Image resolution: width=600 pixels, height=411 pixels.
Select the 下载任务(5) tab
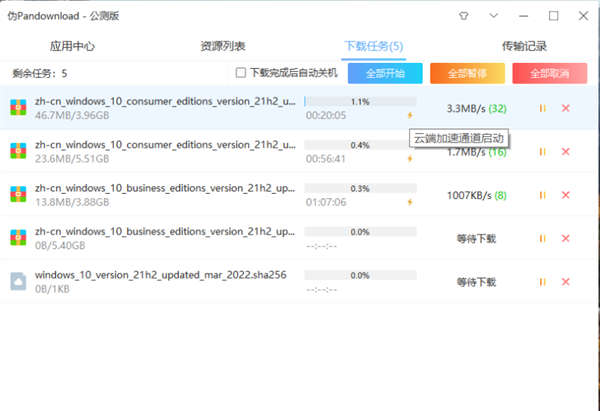click(373, 46)
